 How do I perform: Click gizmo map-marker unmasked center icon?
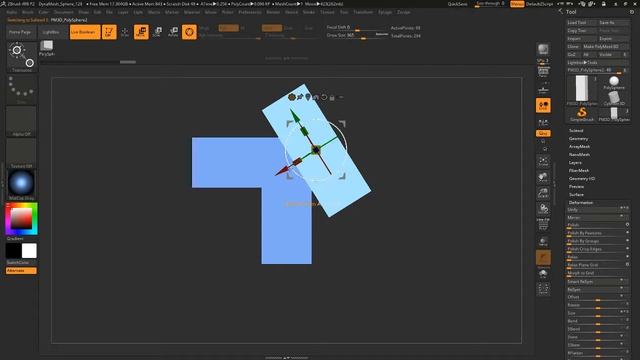click(x=308, y=97)
